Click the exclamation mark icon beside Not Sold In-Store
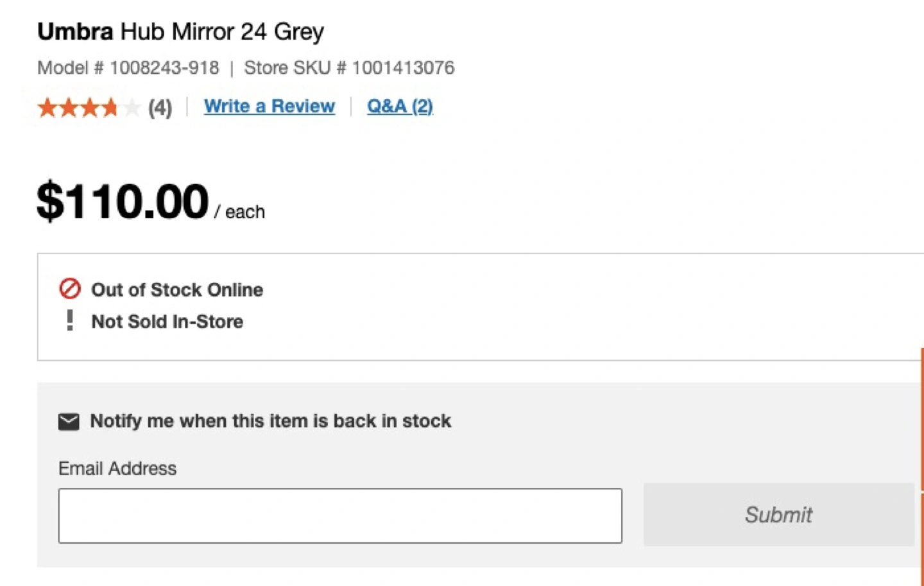The height and width of the screenshot is (586, 924). tap(70, 320)
